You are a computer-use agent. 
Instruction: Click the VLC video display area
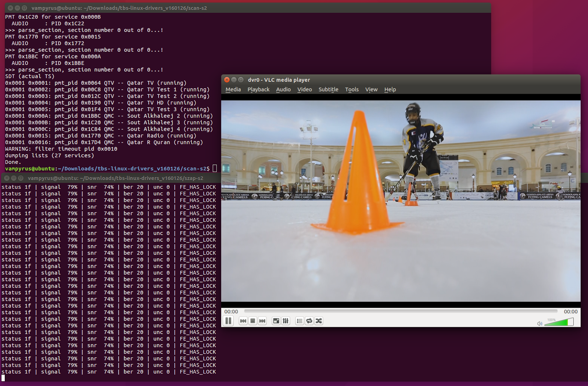click(401, 201)
